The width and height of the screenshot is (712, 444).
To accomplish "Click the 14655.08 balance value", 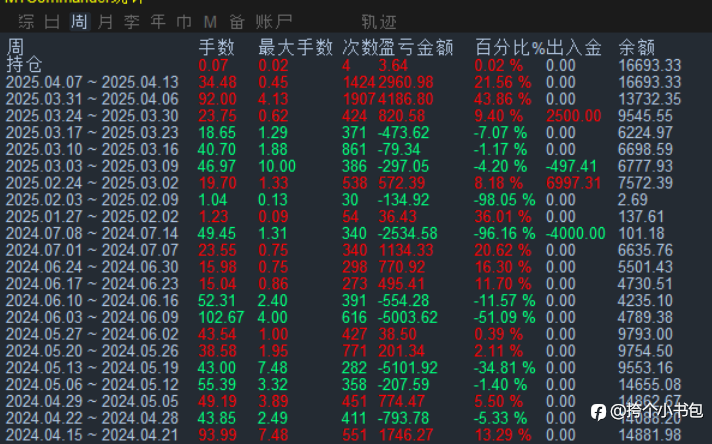I will [x=650, y=385].
